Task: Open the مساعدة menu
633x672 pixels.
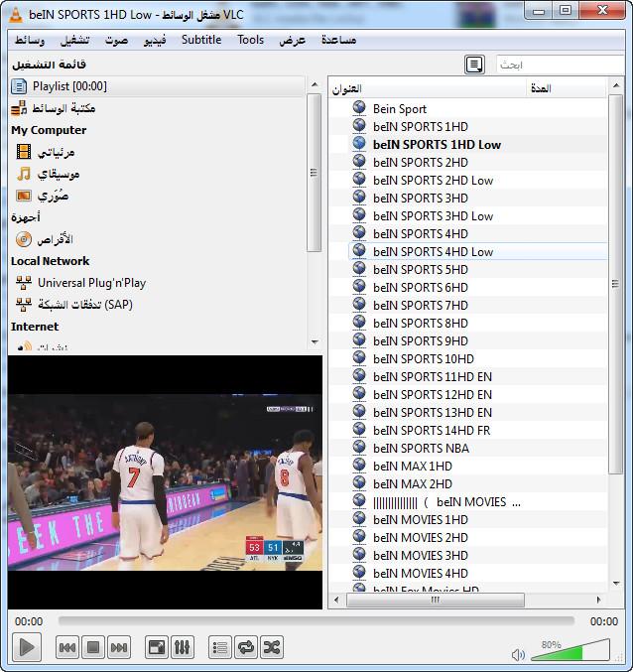Action: [338, 40]
